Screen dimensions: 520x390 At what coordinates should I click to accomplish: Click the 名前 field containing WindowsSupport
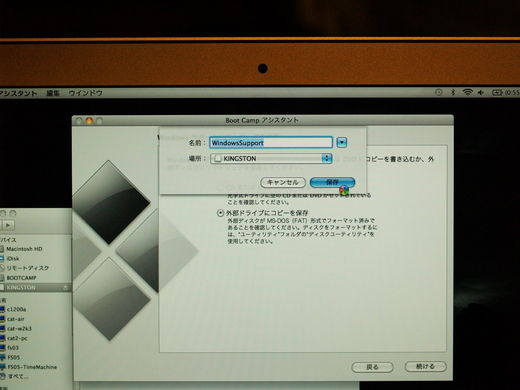[x=271, y=143]
